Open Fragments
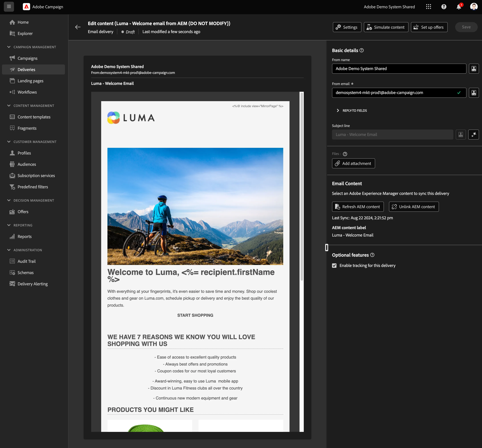482x448 pixels. [x=33, y=128]
